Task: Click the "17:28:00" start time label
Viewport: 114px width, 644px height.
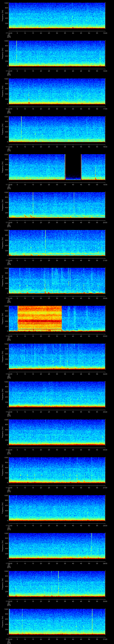Action: (x=9, y=563)
